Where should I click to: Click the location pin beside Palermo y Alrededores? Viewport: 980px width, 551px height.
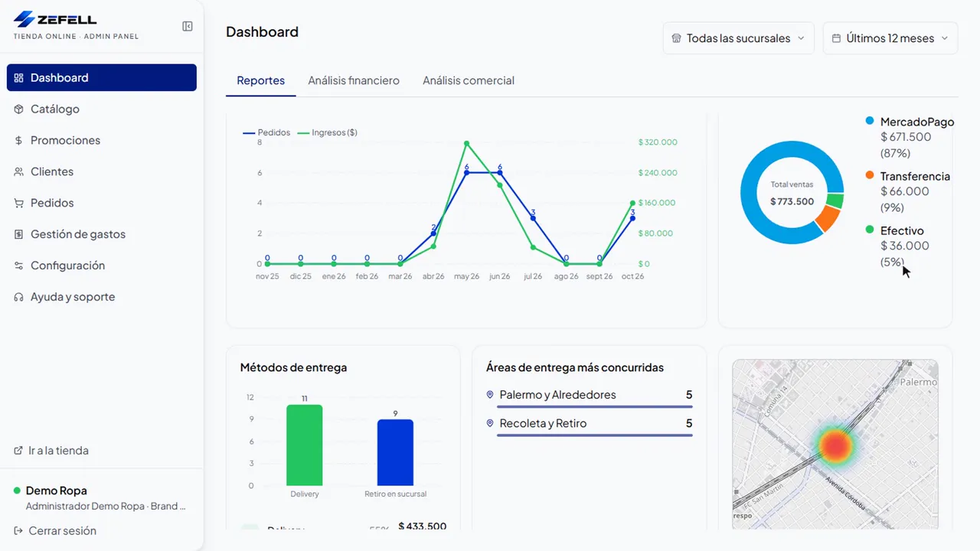(490, 395)
